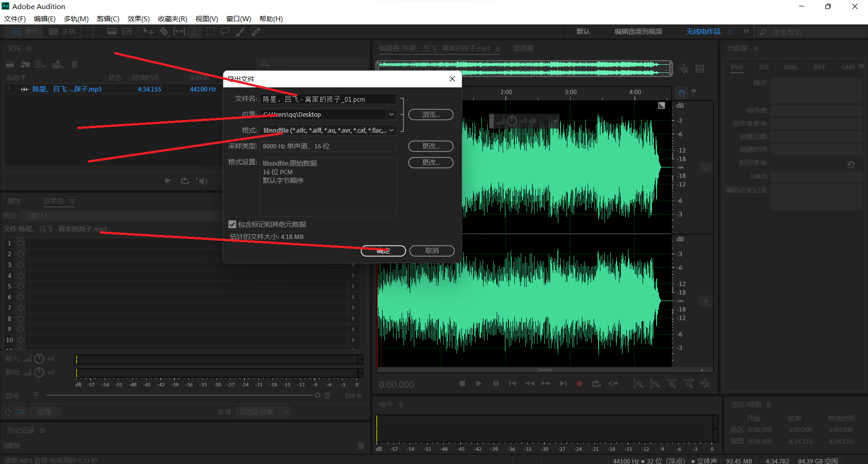Toggle power for effect slot 5
Image resolution: width=868 pixels, height=464 pixels.
[x=20, y=286]
